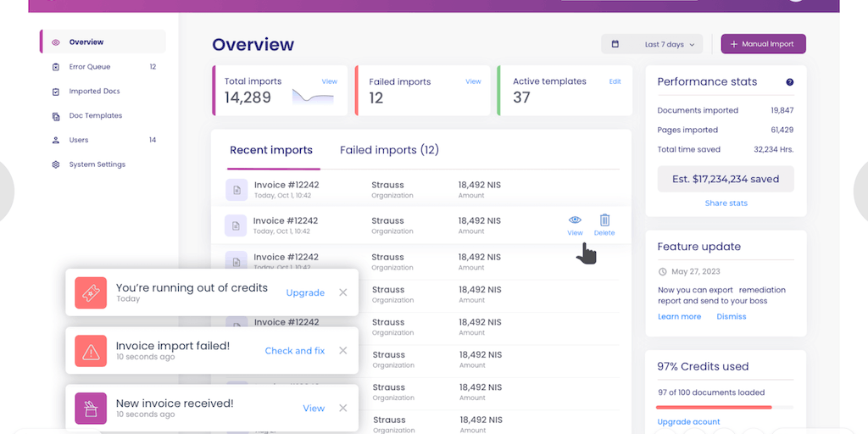Click the Performance stats help icon

pos(790,82)
